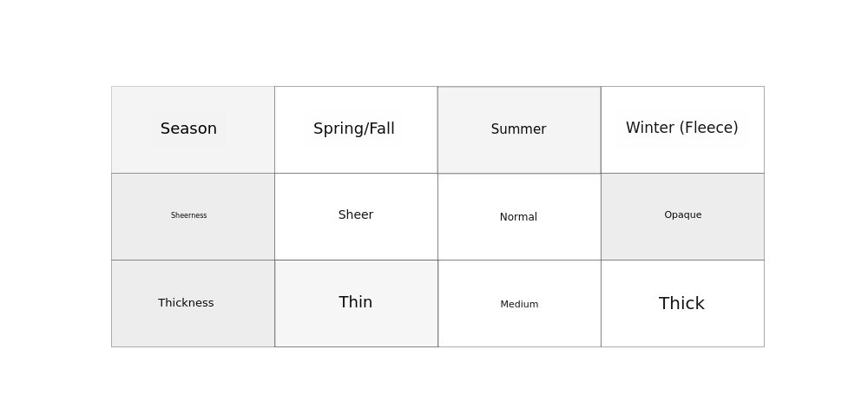Viewport: 868px width, 409px height.
Task: Select the Thin thickness cell
Action: 356,303
